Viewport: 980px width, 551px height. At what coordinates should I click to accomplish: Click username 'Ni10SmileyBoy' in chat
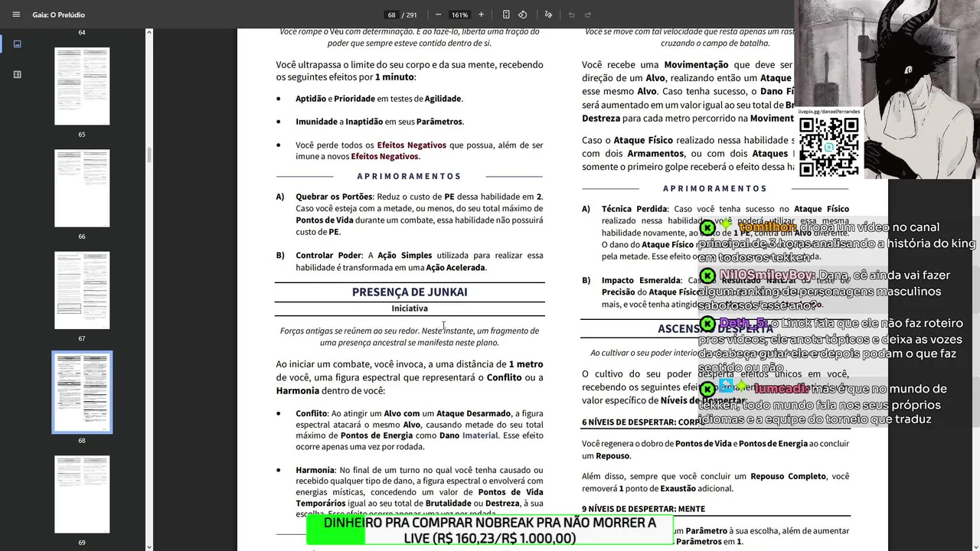click(x=766, y=275)
